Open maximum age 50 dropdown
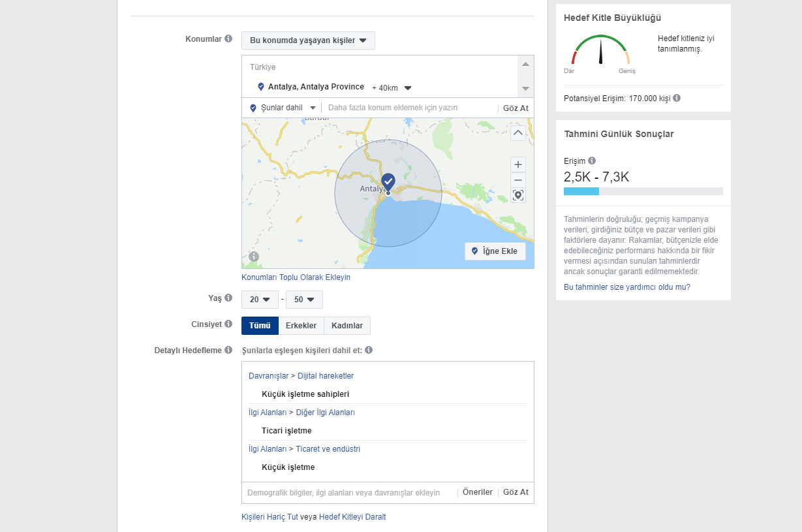 [304, 300]
